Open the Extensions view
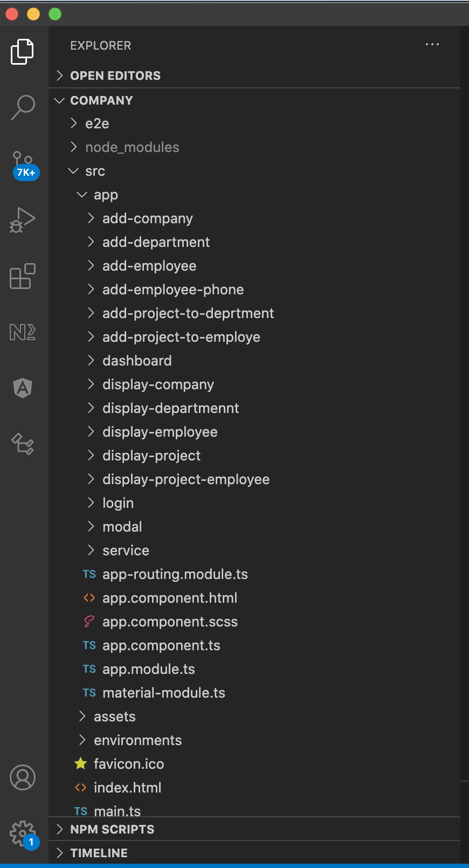Viewport: 469px width, 868px height. 23,277
